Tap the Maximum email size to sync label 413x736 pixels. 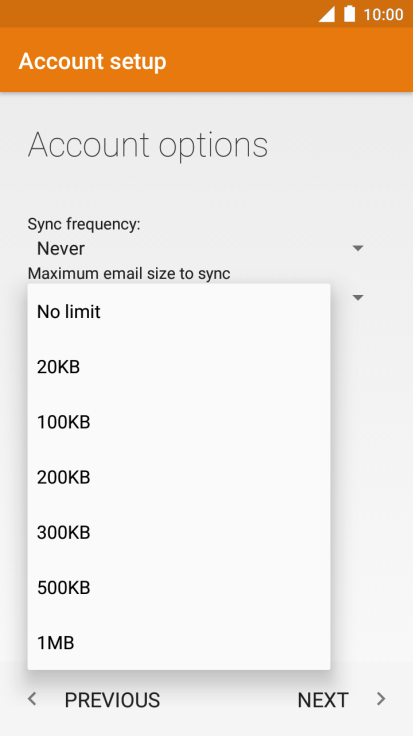(x=129, y=273)
